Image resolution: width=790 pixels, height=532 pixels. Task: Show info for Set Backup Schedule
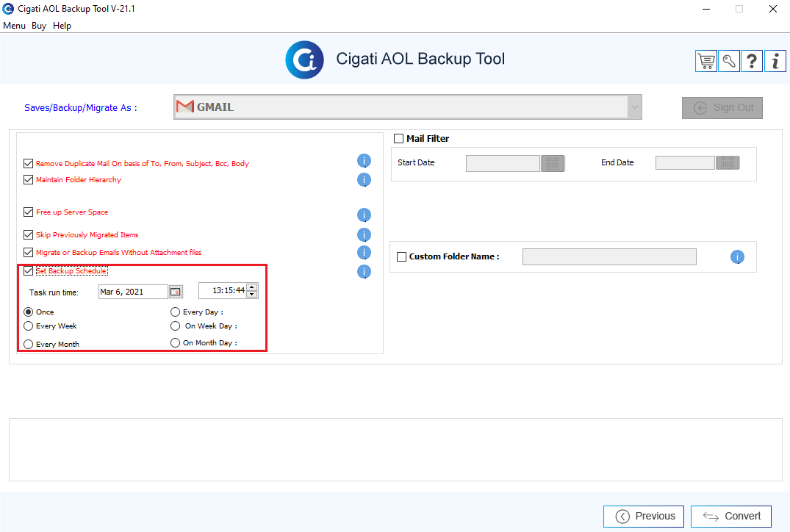pyautogui.click(x=364, y=272)
